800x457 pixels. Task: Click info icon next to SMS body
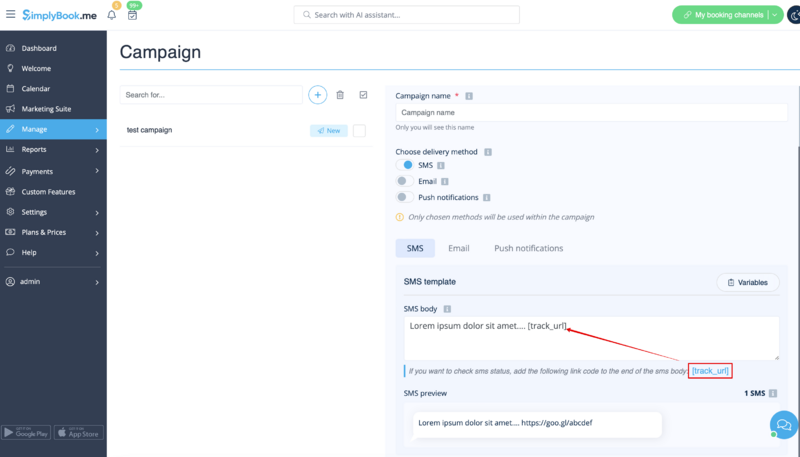click(x=447, y=309)
